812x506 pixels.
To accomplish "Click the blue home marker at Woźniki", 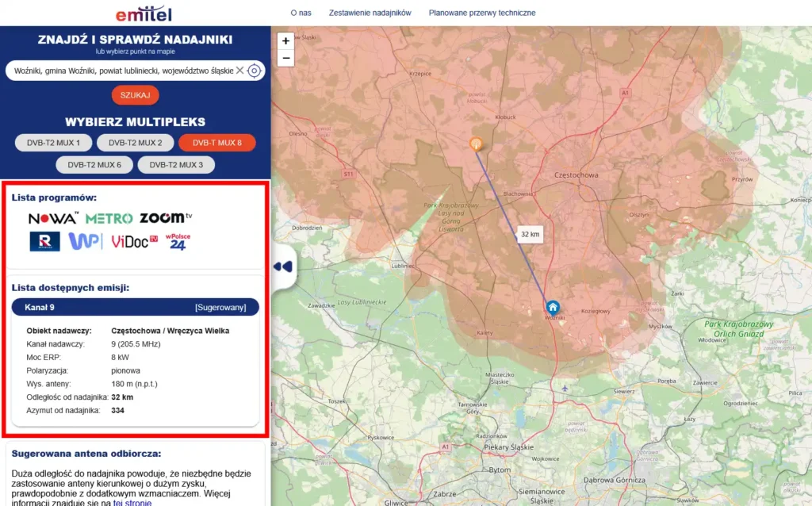I will coord(553,306).
